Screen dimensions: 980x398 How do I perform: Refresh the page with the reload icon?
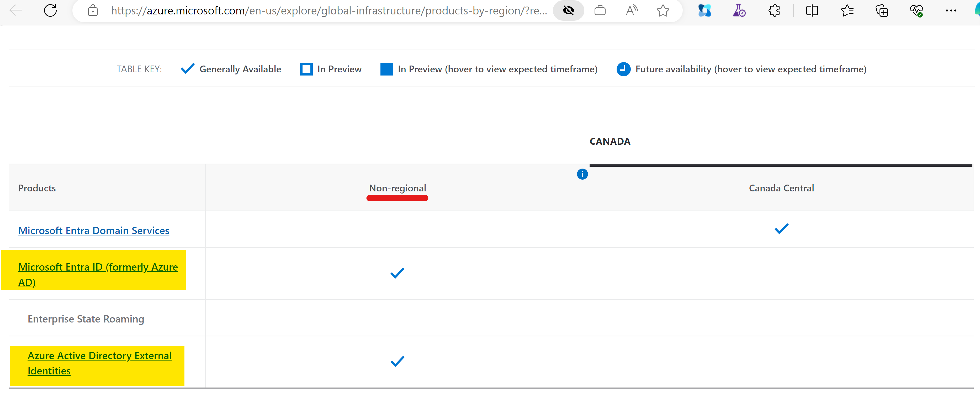tap(50, 11)
